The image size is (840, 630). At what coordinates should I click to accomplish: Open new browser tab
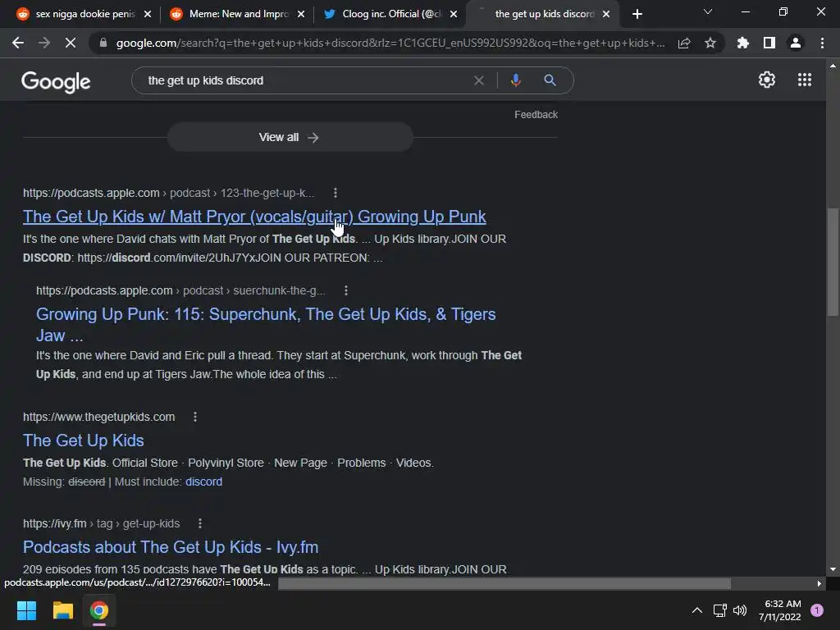pos(637,14)
